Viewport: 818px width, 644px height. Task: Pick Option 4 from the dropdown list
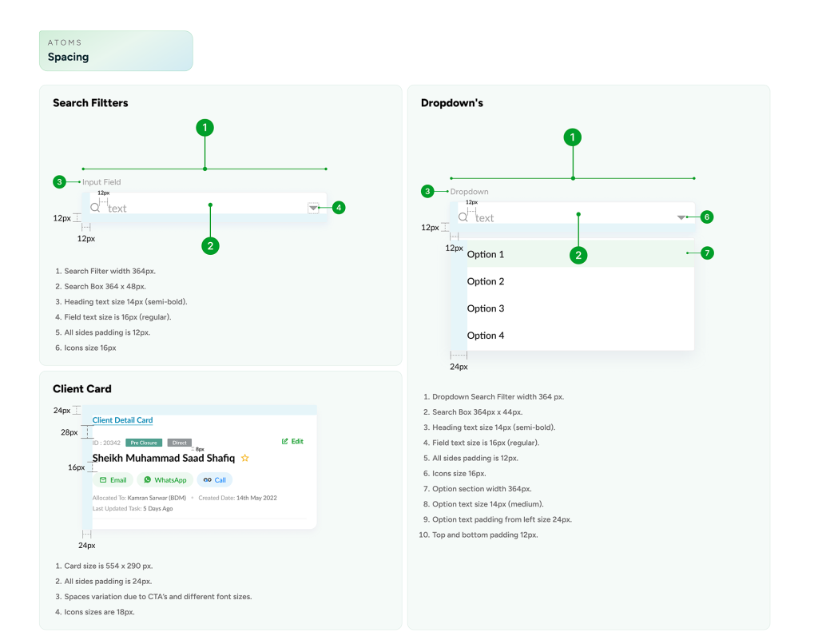pos(486,336)
